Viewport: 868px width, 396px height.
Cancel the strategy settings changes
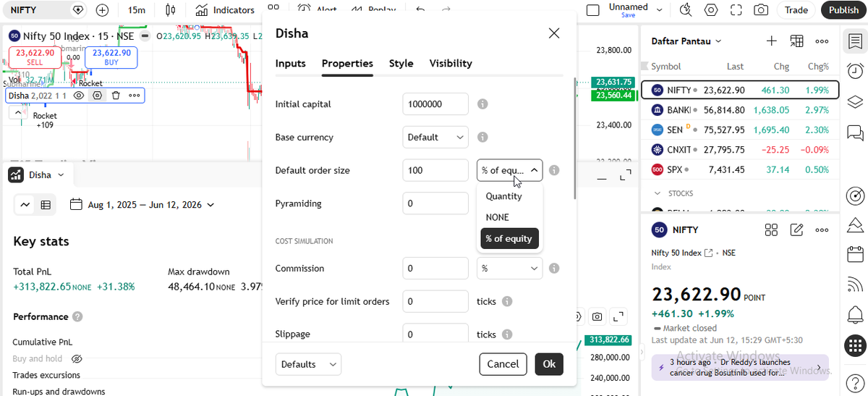(503, 364)
